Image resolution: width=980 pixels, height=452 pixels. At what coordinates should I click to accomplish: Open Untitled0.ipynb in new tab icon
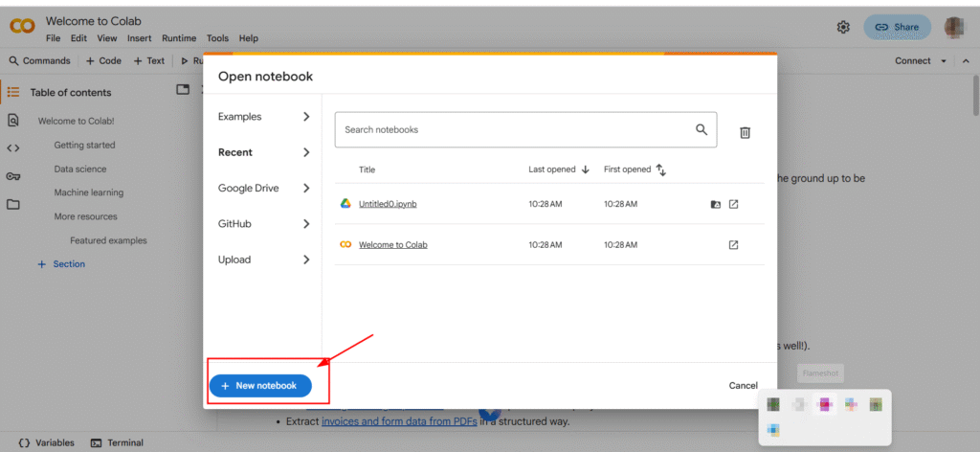(734, 204)
